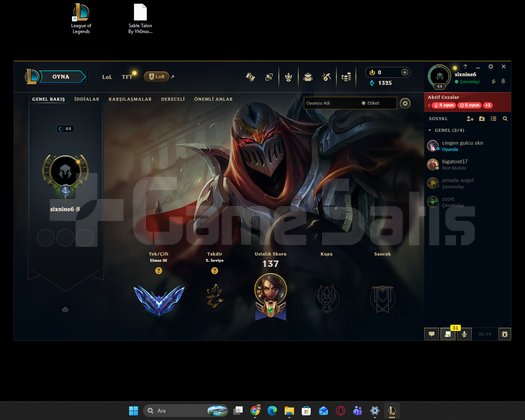The width and height of the screenshot is (525, 420).
Task: Open the chat bubble icon
Action: (x=431, y=334)
